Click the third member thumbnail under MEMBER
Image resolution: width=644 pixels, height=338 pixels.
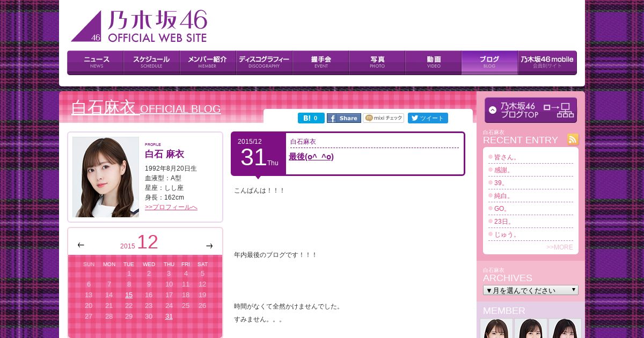[x=565, y=328]
